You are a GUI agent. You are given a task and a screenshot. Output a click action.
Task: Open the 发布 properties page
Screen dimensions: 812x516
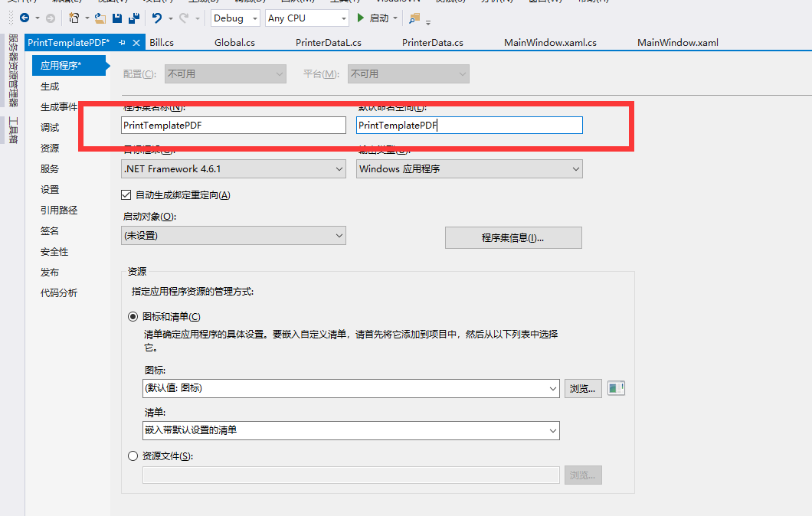pos(50,273)
